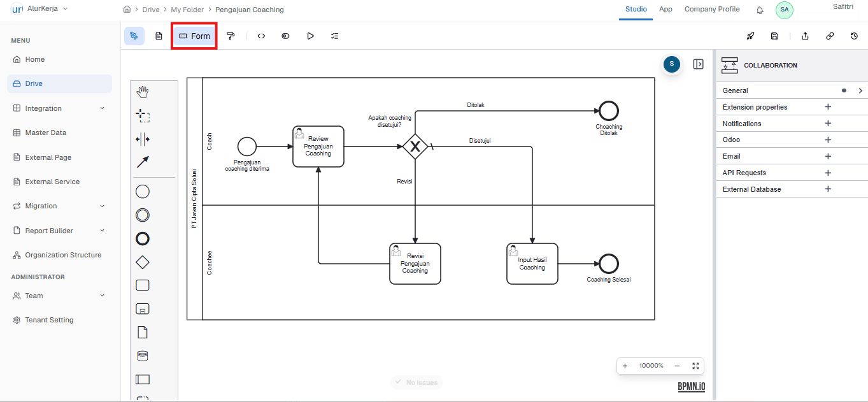Run the process simulation play icon
Image resolution: width=868 pixels, height=402 pixels.
click(310, 36)
